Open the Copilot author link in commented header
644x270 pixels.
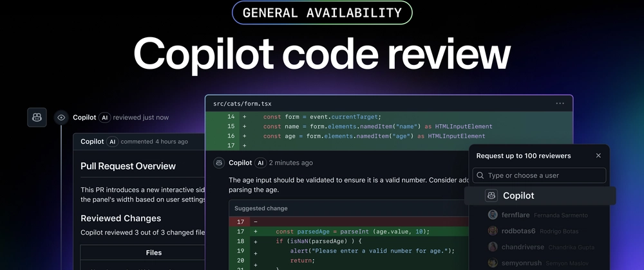(x=92, y=141)
